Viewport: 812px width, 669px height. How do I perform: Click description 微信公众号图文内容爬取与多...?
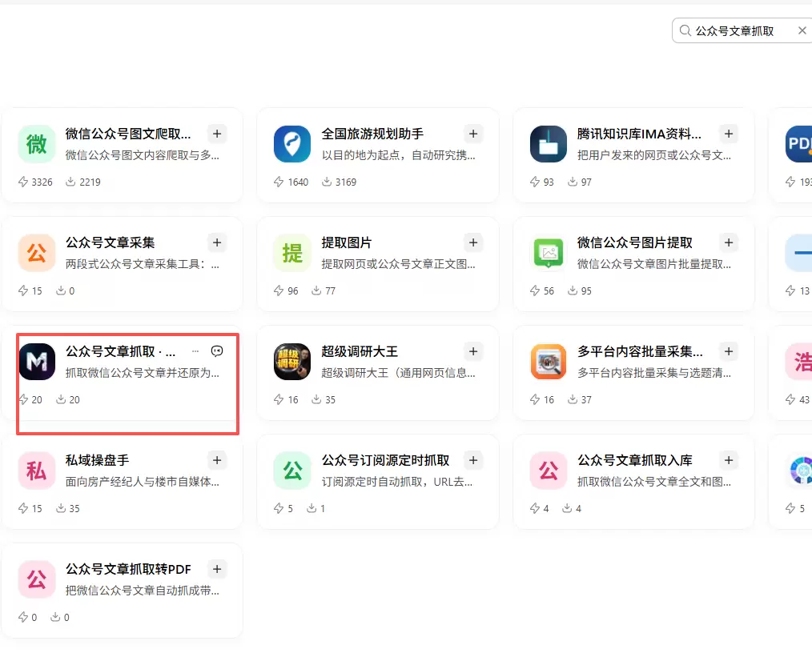coord(143,155)
